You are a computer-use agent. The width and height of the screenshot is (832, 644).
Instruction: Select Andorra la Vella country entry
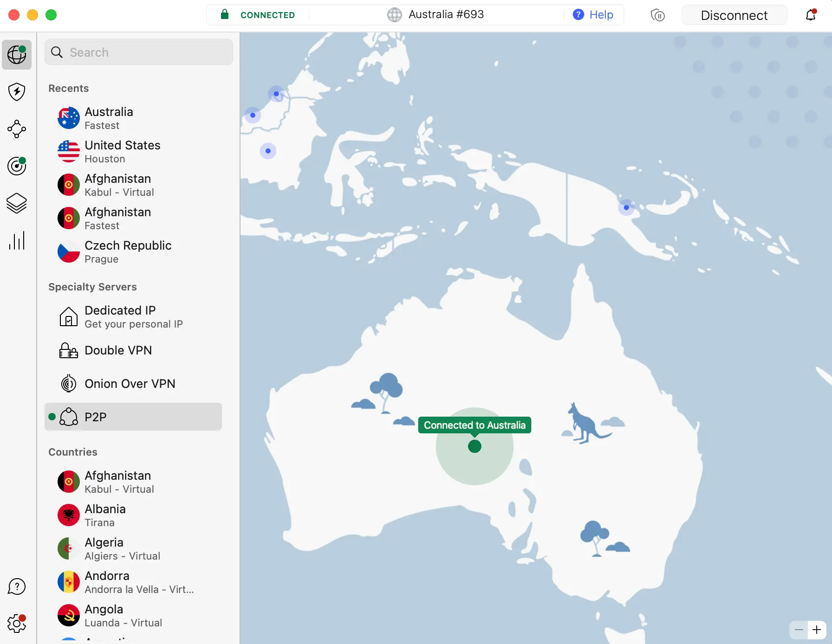(133, 582)
